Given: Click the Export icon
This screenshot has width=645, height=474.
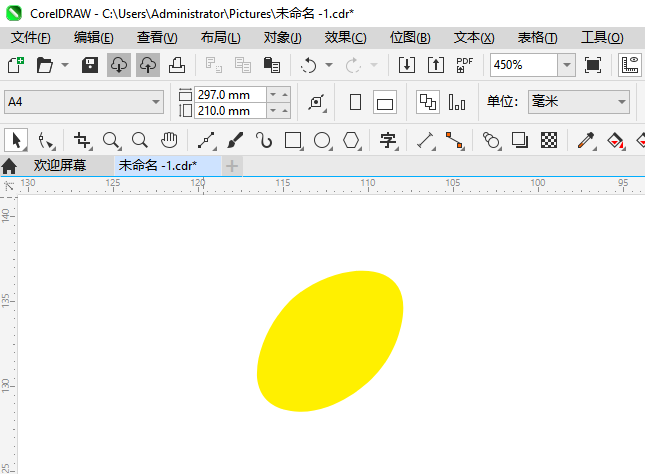Looking at the screenshot, I should click(x=436, y=65).
